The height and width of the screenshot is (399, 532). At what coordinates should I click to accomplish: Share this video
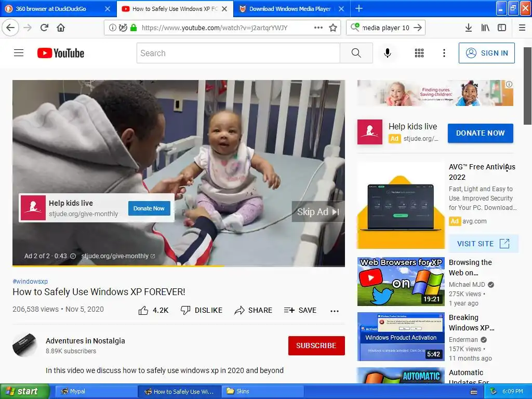253,310
